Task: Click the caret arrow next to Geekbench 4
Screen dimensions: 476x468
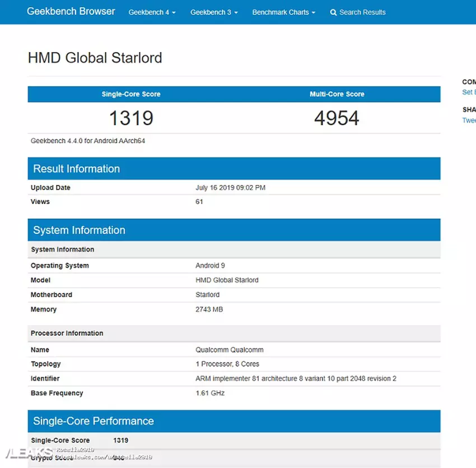Action: point(174,13)
